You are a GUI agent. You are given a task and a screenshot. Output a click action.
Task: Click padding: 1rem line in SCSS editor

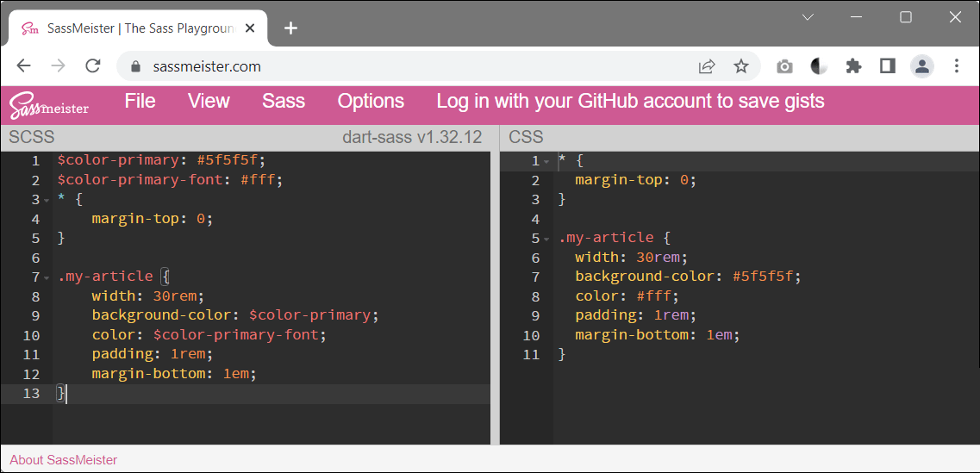click(153, 354)
